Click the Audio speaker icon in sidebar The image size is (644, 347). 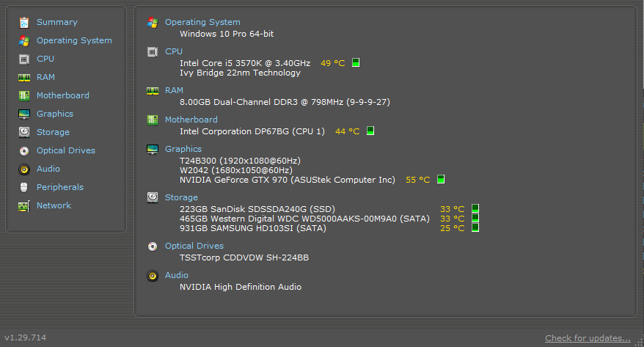point(24,169)
